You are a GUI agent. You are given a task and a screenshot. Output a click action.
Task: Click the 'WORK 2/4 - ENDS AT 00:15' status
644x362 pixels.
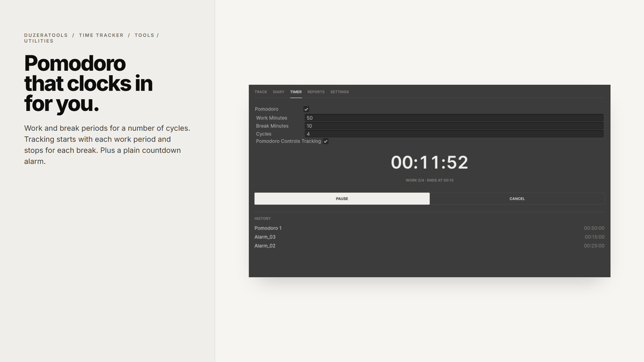[x=429, y=180]
